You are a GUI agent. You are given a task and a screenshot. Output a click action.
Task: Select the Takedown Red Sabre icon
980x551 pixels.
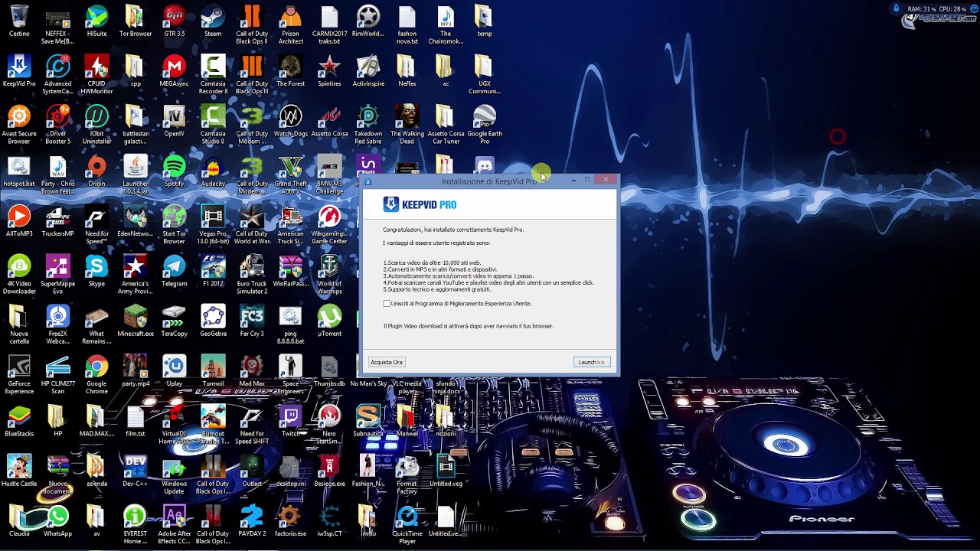click(368, 117)
